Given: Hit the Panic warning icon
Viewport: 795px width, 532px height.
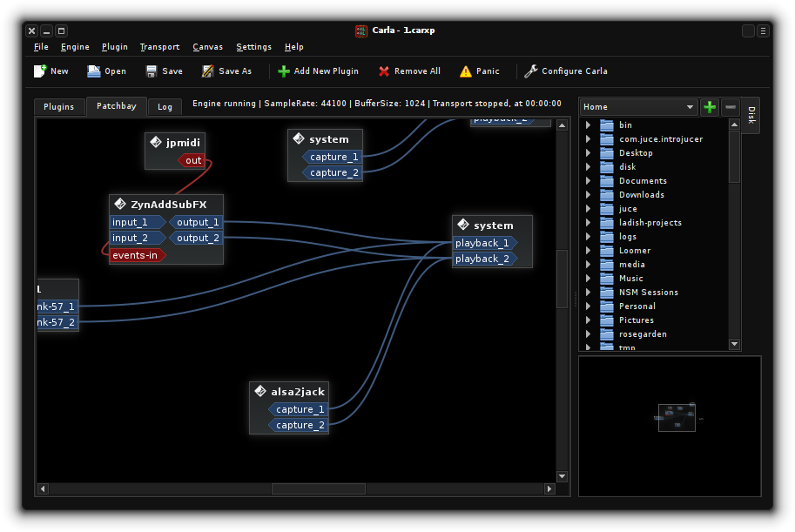Looking at the screenshot, I should [466, 71].
